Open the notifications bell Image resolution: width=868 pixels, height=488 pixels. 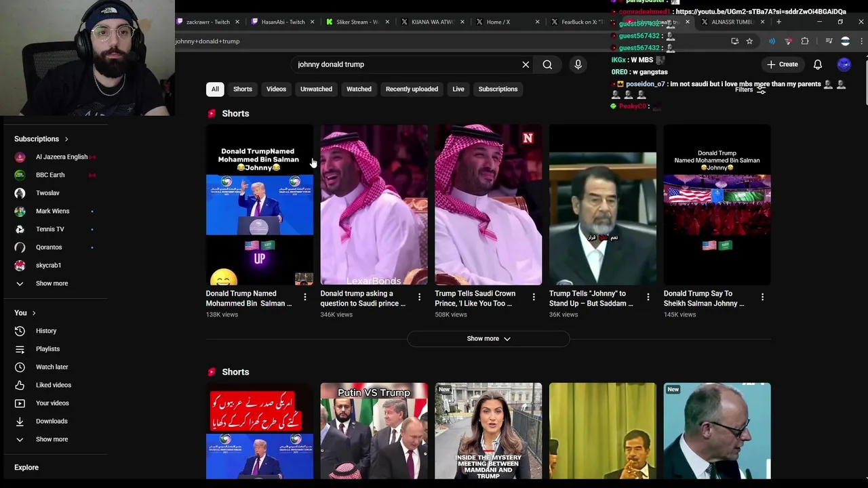click(x=818, y=64)
